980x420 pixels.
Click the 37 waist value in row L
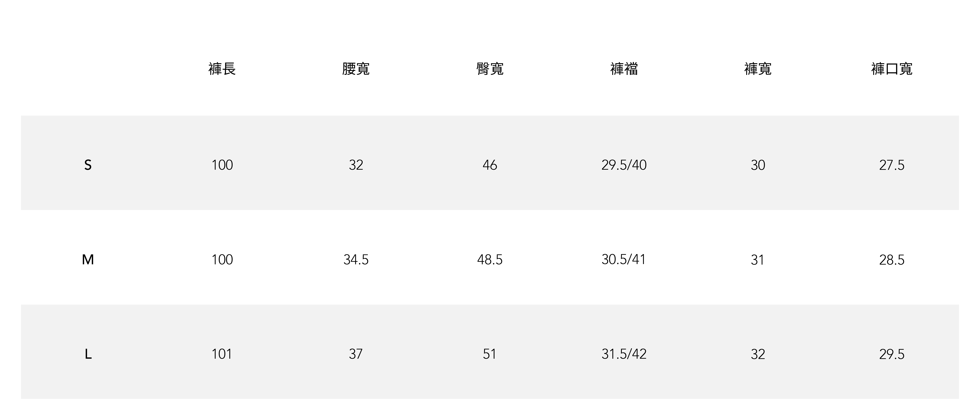coord(356,354)
